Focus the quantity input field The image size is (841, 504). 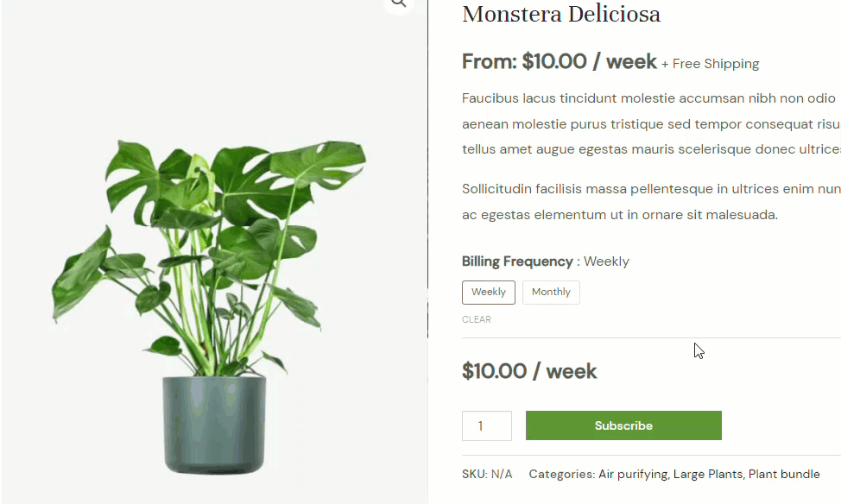point(487,426)
